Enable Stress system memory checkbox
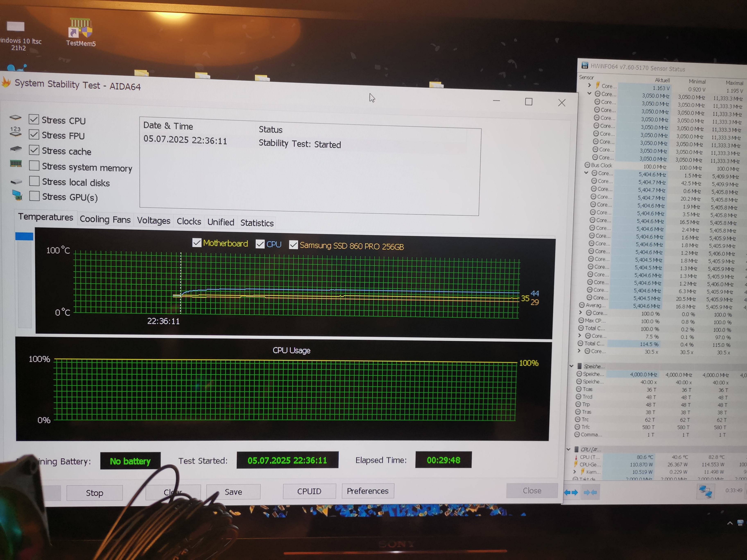 coord(34,166)
